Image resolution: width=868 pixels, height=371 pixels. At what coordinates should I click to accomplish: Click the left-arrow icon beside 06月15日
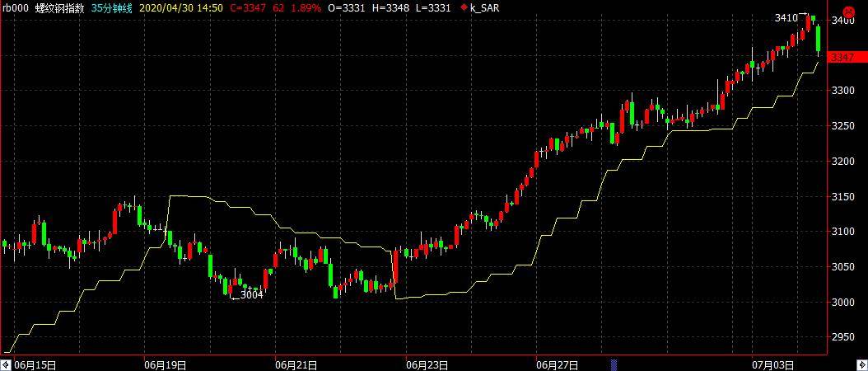click(x=7, y=365)
